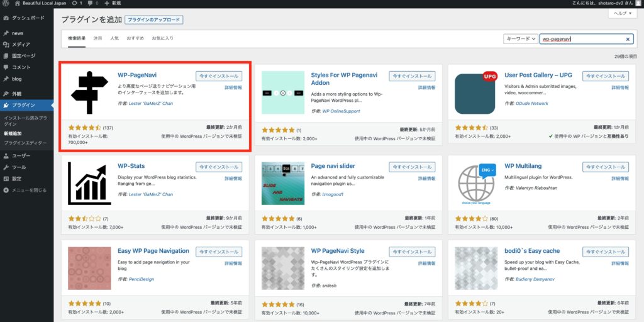Install bodi0`s Easy cache plugin
This screenshot has height=322, width=644.
click(x=606, y=252)
